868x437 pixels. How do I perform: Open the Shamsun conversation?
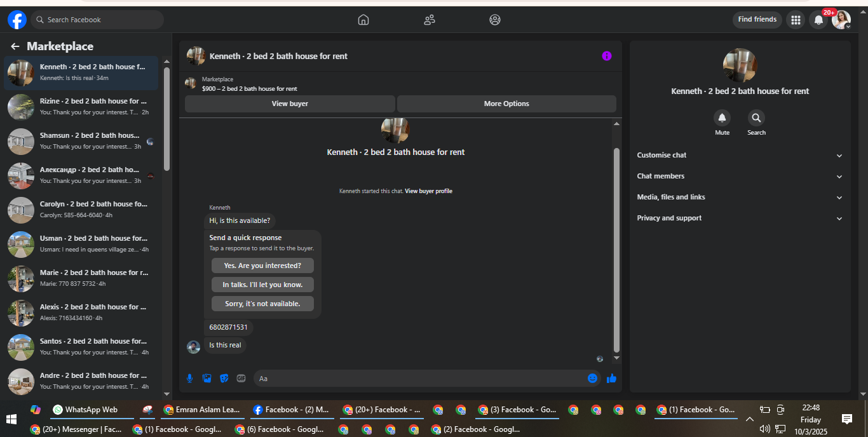pyautogui.click(x=82, y=142)
